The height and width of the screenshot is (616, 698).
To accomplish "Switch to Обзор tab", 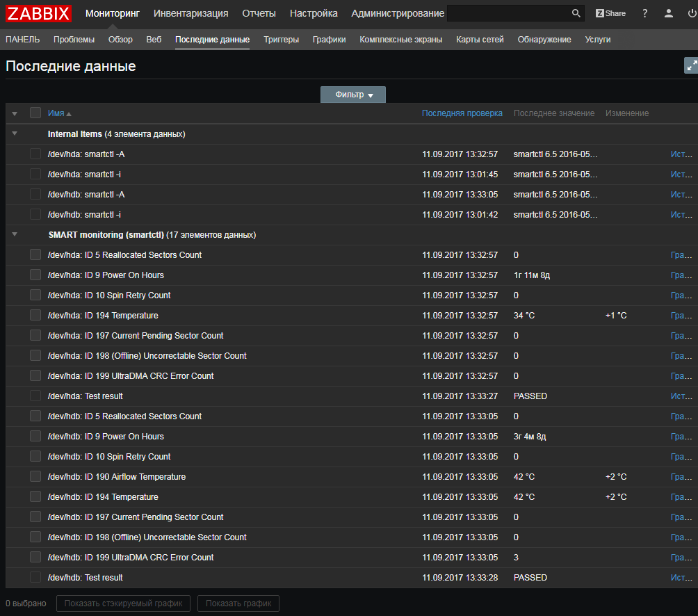I will (x=120, y=40).
